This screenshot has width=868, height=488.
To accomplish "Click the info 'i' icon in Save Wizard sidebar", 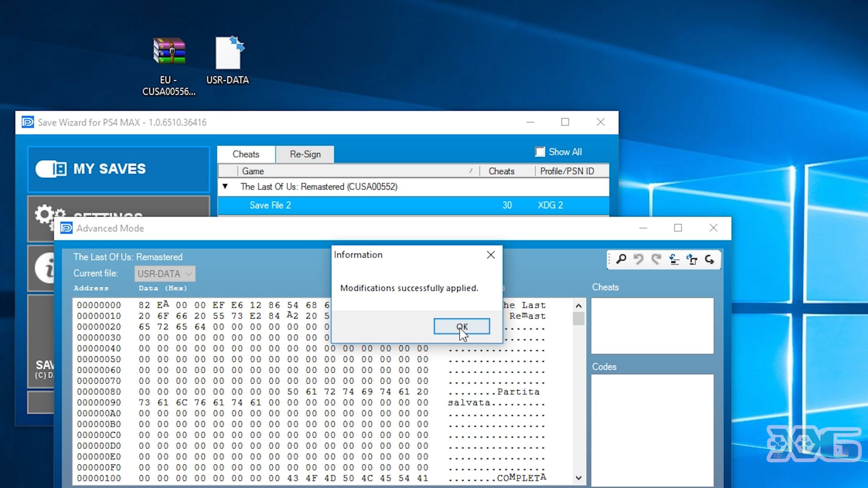I will point(45,268).
